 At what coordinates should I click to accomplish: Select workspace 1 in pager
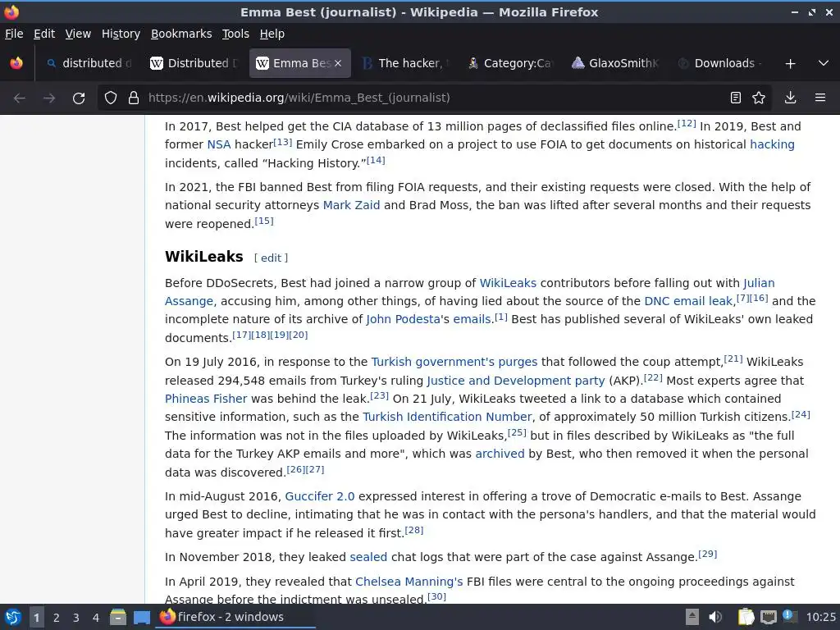click(x=36, y=618)
